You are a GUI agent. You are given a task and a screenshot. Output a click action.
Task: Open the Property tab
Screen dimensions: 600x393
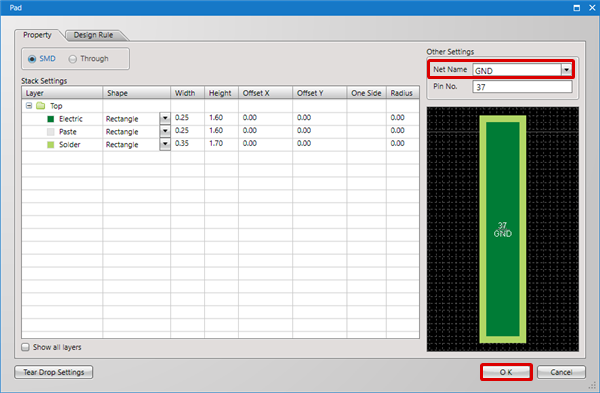click(37, 35)
